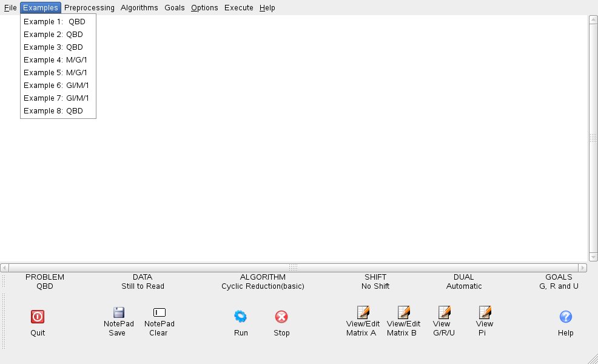Run the algorithm with the gear icon
Screen dimensions: 598x364
[x=241, y=316]
